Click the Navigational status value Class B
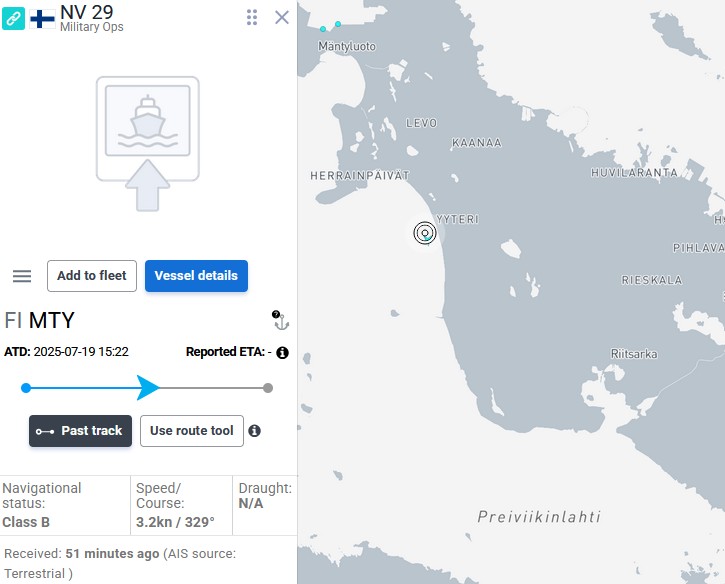 (x=26, y=522)
